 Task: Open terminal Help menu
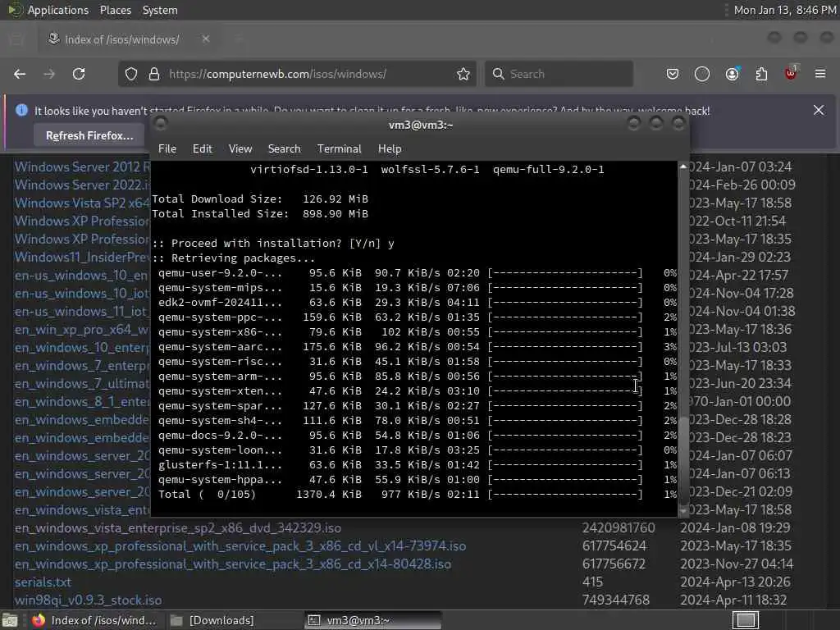[390, 149]
